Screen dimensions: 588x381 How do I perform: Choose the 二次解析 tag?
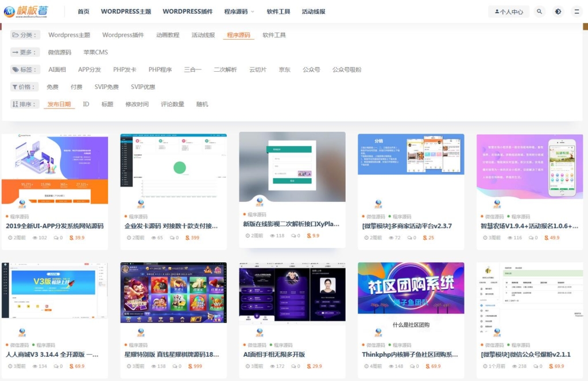[225, 69]
